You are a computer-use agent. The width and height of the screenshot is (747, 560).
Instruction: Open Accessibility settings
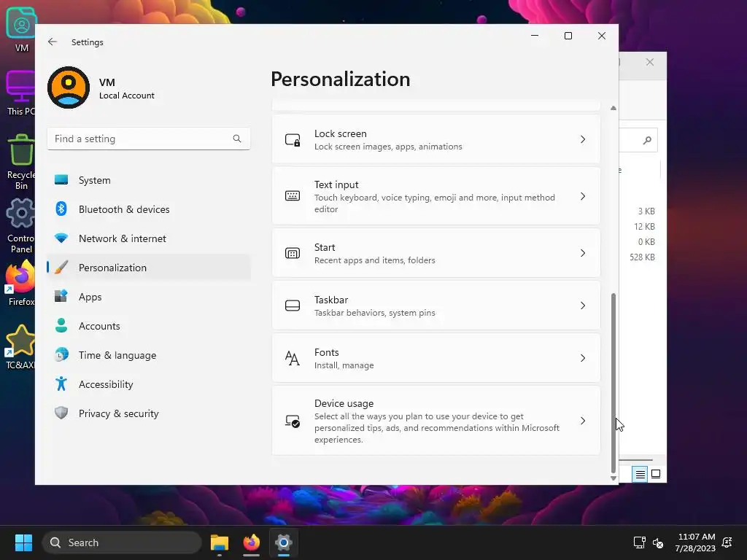pos(149,384)
